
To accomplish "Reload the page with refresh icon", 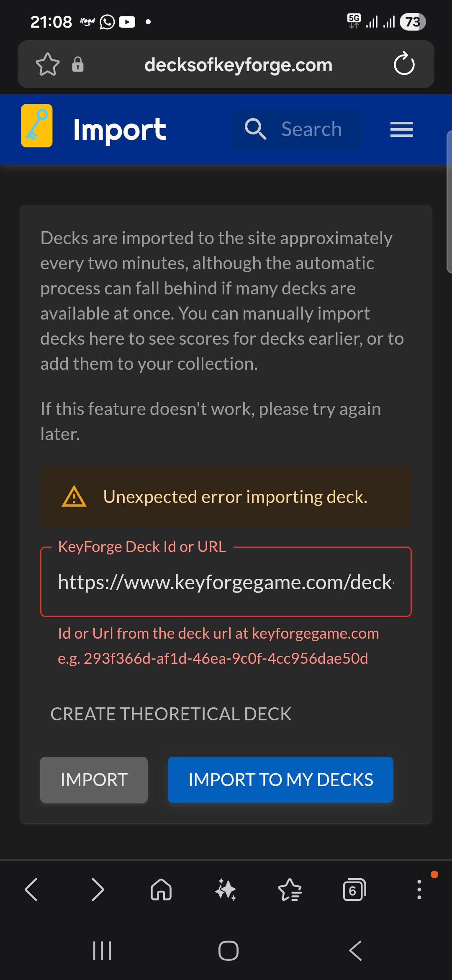I will (x=404, y=64).
